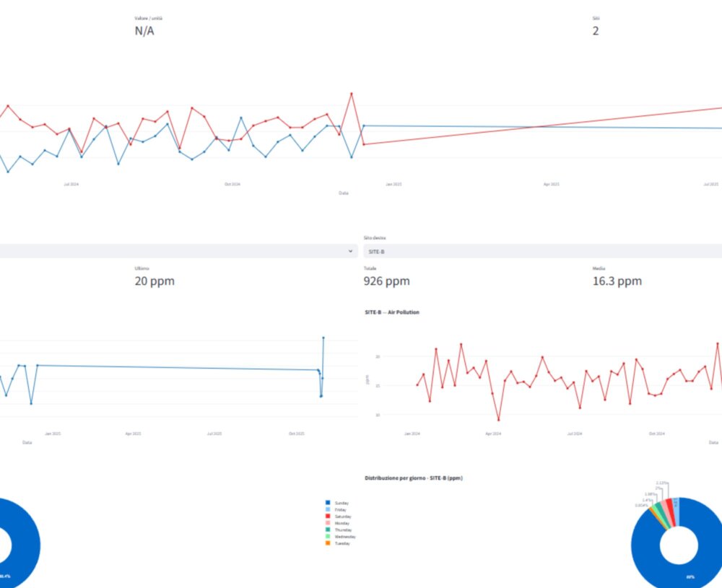Click the Monday legend entry
The image size is (722, 588).
tap(342, 522)
